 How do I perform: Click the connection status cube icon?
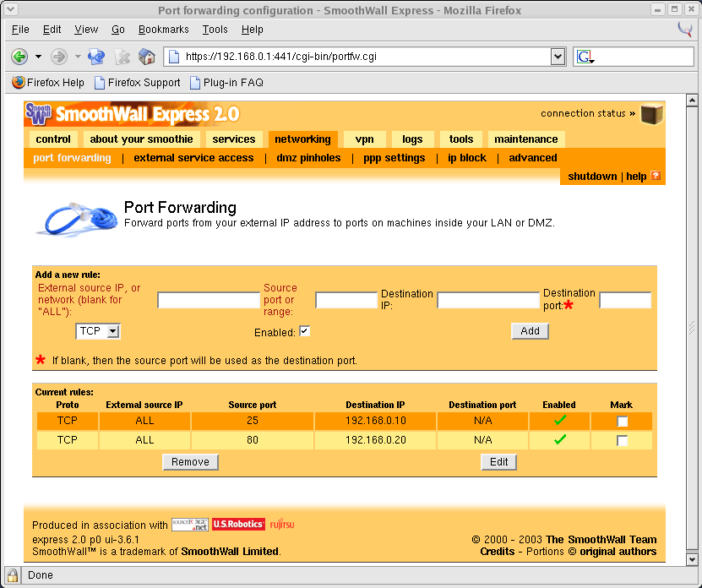coord(652,114)
